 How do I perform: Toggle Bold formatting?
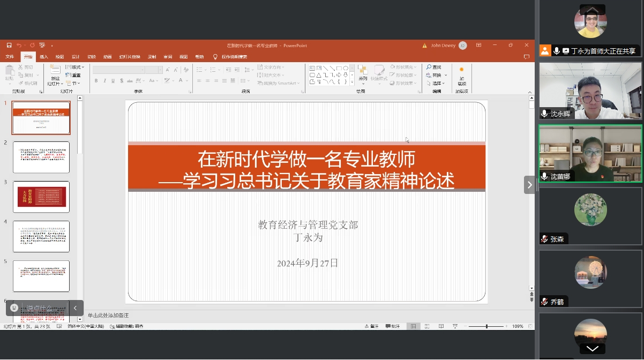pyautogui.click(x=96, y=81)
